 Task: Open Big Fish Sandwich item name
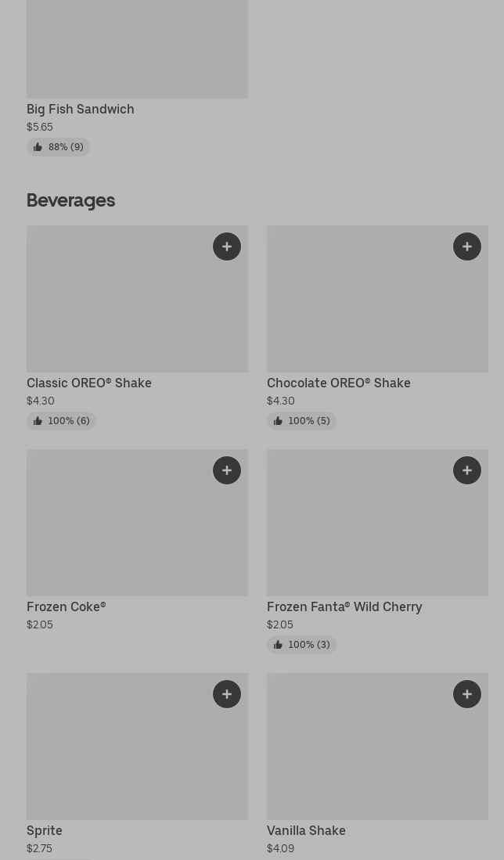tap(81, 110)
